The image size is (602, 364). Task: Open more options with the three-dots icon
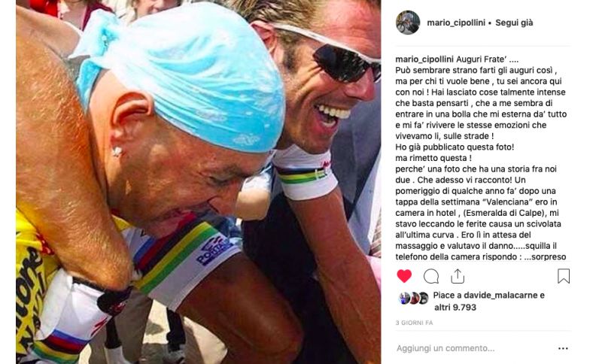pos(563,348)
